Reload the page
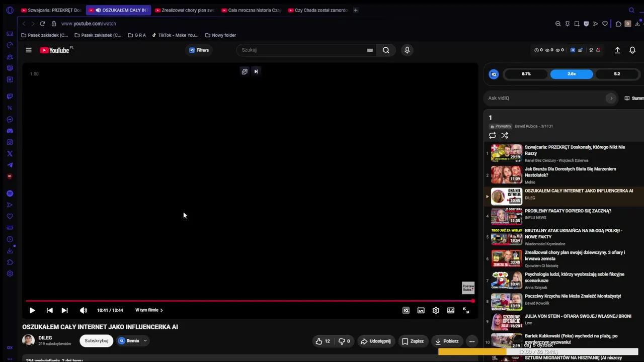Screen dimensions: 644x362 tap(42, 24)
